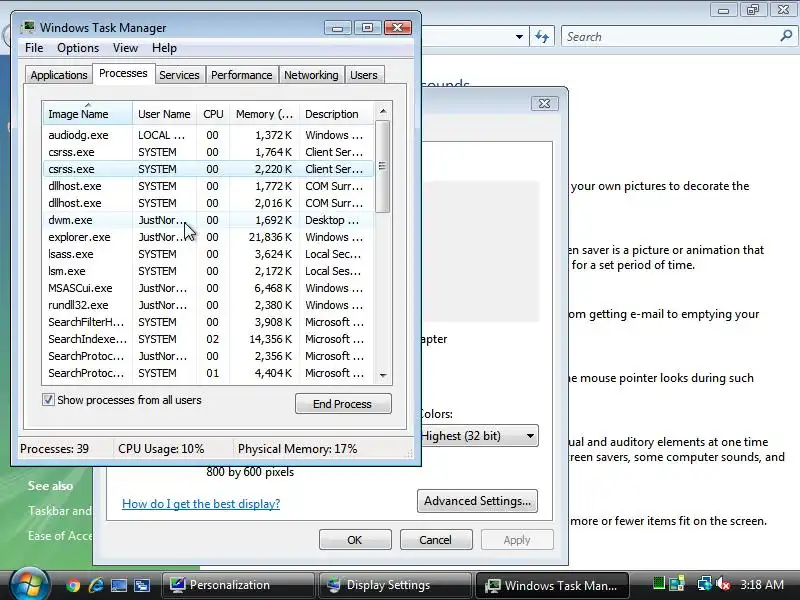
Task: Click Advanced Settings in Display Settings
Action: [x=477, y=501]
